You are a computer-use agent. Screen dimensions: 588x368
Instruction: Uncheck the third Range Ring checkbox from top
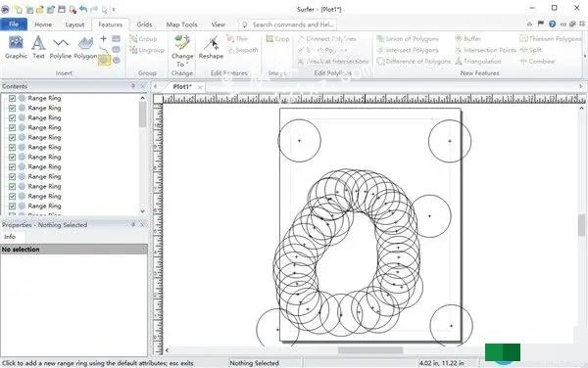click(12, 117)
